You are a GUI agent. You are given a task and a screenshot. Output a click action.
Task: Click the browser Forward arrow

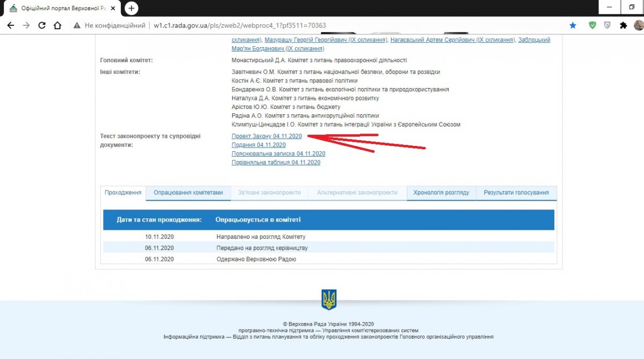point(26,25)
